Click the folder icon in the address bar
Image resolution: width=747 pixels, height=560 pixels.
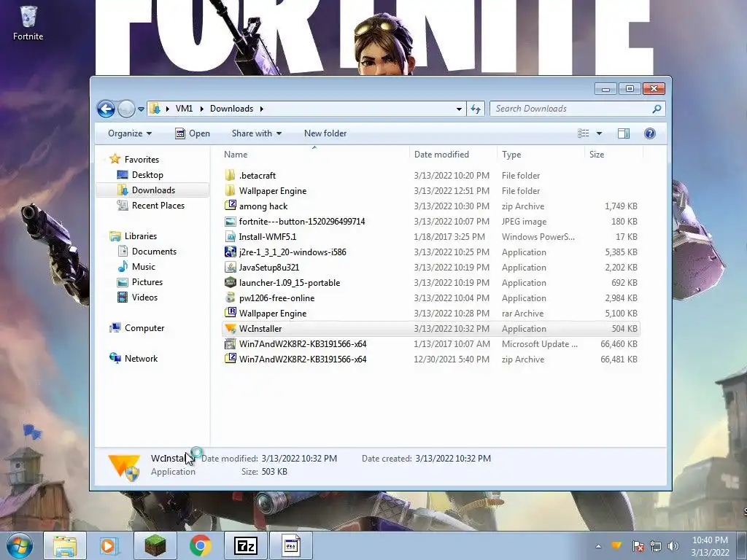pos(155,109)
